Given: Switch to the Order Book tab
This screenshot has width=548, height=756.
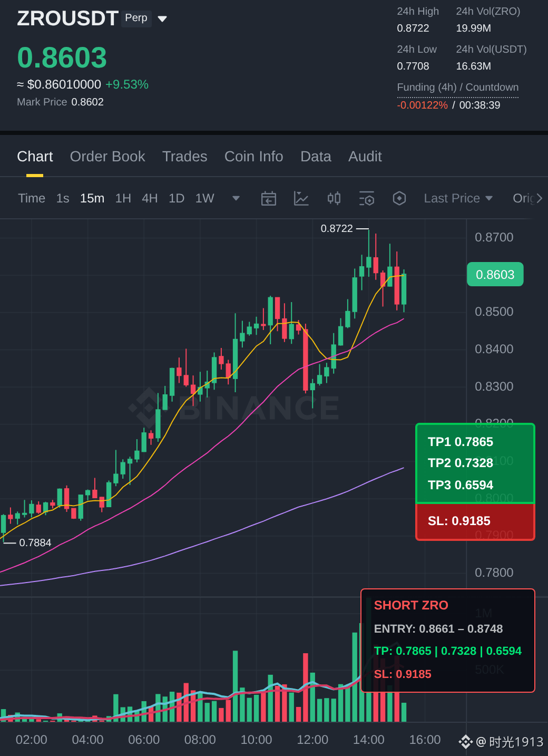Looking at the screenshot, I should (x=107, y=157).
